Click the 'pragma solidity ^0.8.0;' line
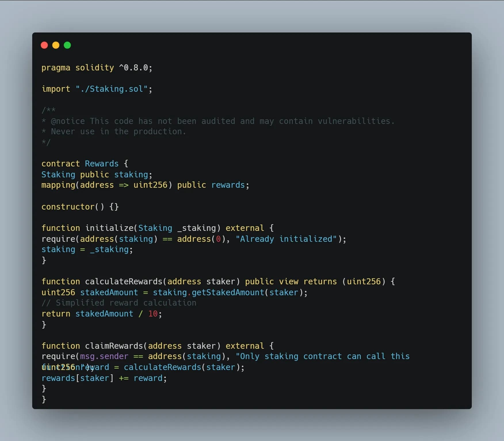The image size is (504, 441). click(x=97, y=68)
